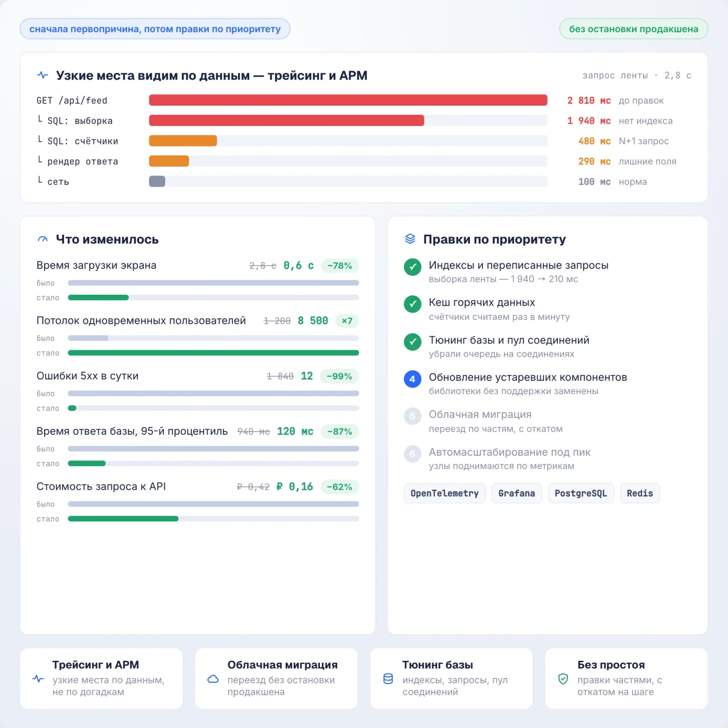Click the layers icon beside Правки по приоритету

pos(410,239)
